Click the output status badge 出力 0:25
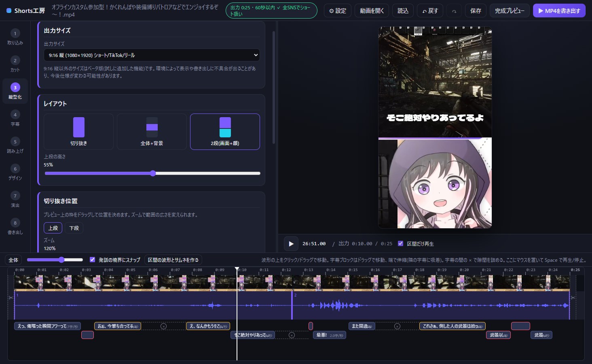 coord(271,11)
